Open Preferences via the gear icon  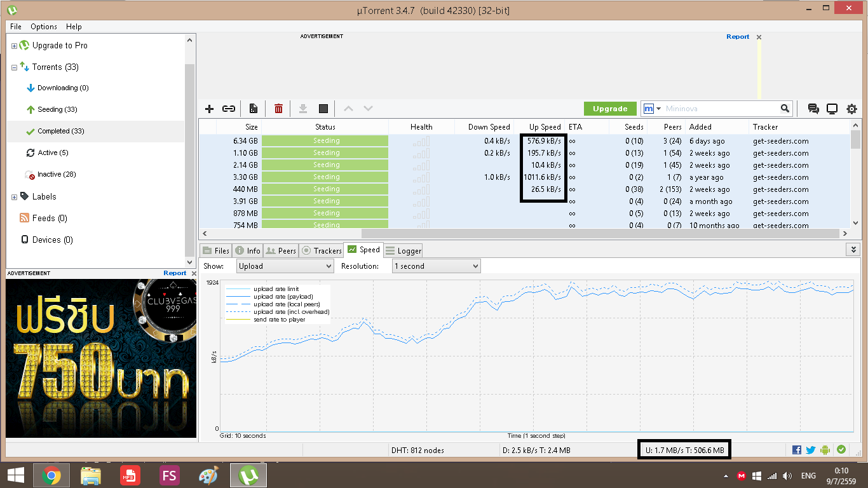coord(851,109)
